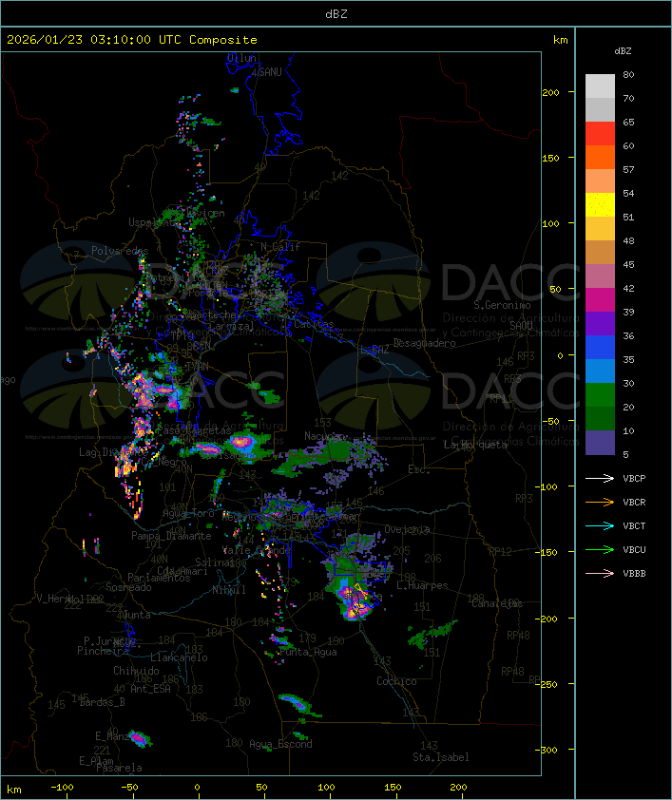The width and height of the screenshot is (672, 800).
Task: Click the Canalejas place label
Action: click(x=497, y=603)
